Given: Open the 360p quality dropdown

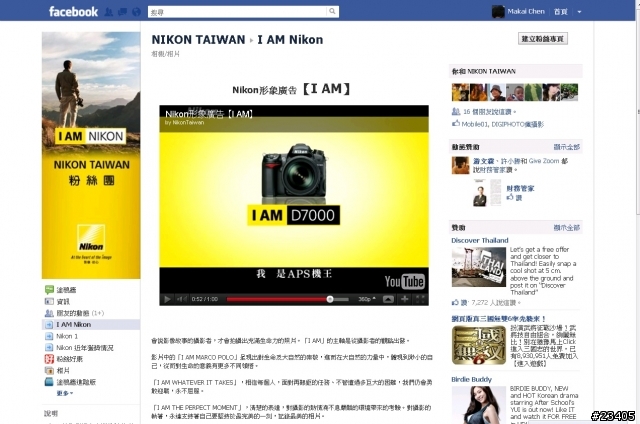Looking at the screenshot, I should [367, 299].
